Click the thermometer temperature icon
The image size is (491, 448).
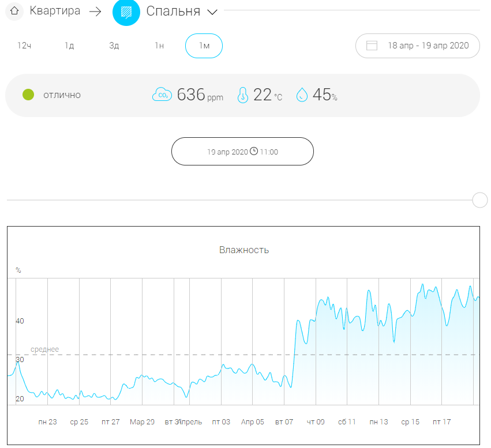[243, 95]
